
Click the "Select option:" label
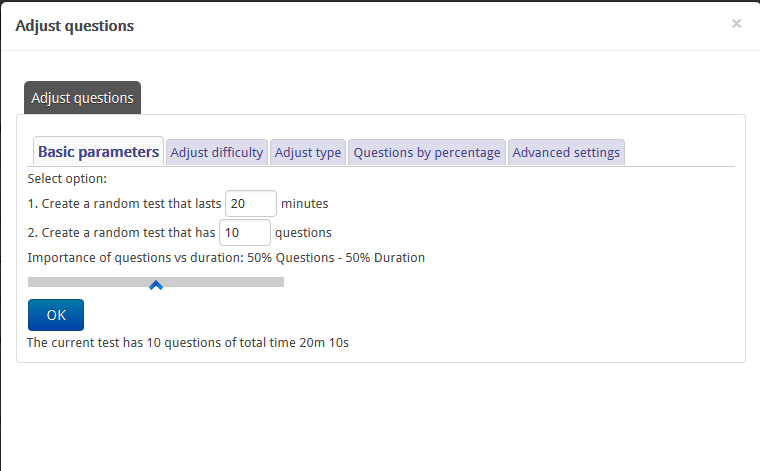point(67,179)
